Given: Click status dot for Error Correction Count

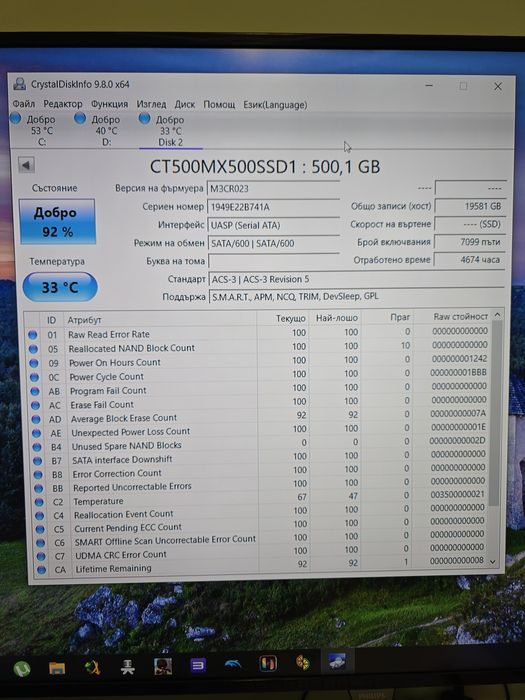Looking at the screenshot, I should 38,475.
